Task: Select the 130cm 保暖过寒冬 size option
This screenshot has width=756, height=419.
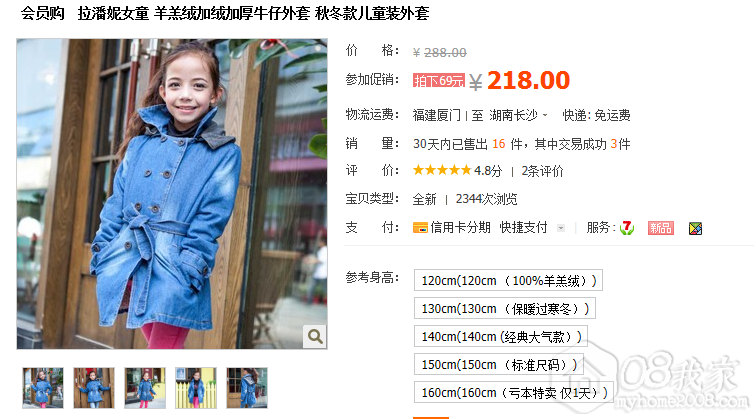Action: [x=505, y=309]
